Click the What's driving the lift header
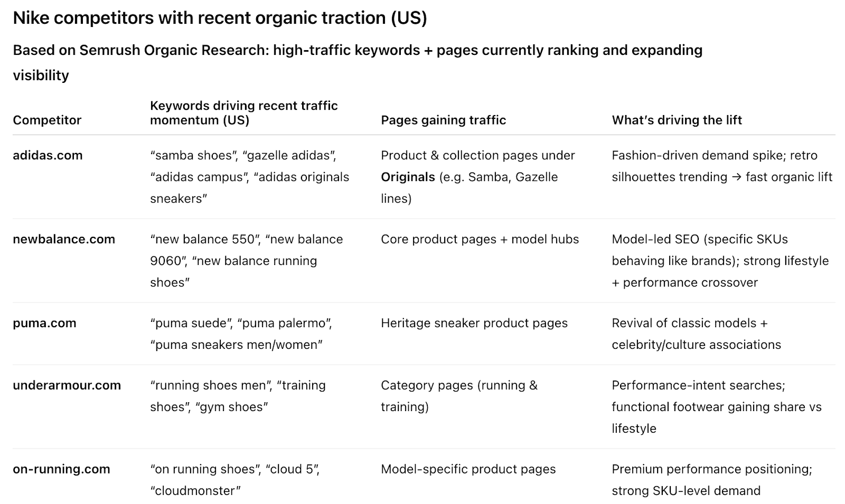The image size is (845, 504). [677, 120]
